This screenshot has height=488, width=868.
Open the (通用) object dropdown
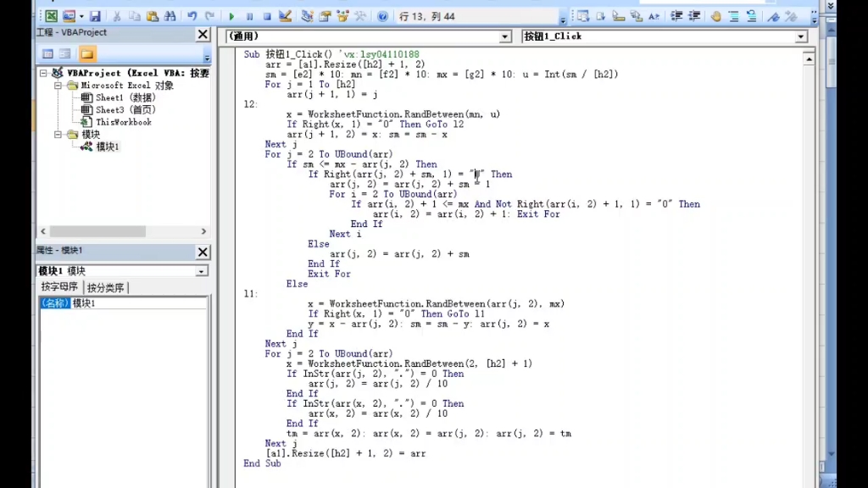point(506,36)
